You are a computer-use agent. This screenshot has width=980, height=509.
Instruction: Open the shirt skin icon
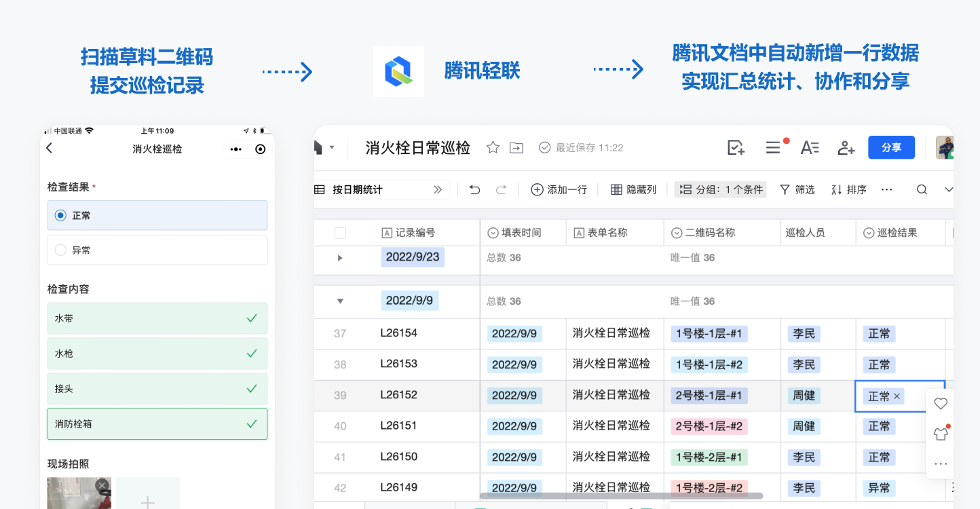(x=941, y=434)
